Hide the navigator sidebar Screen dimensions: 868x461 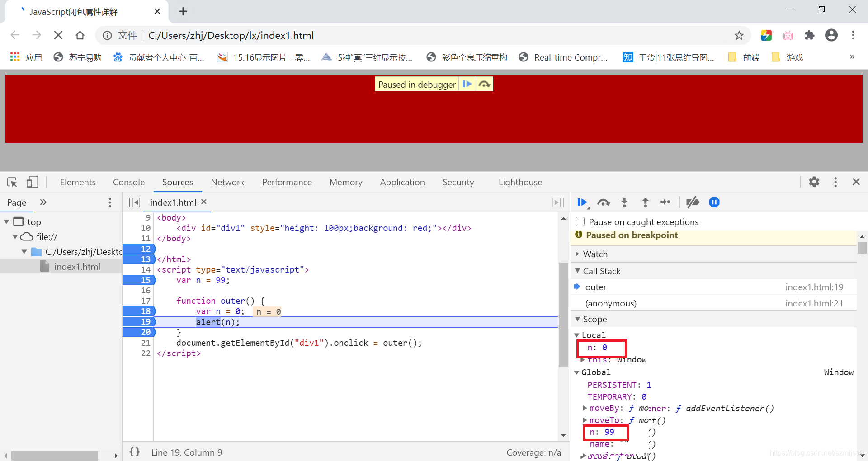(x=134, y=202)
